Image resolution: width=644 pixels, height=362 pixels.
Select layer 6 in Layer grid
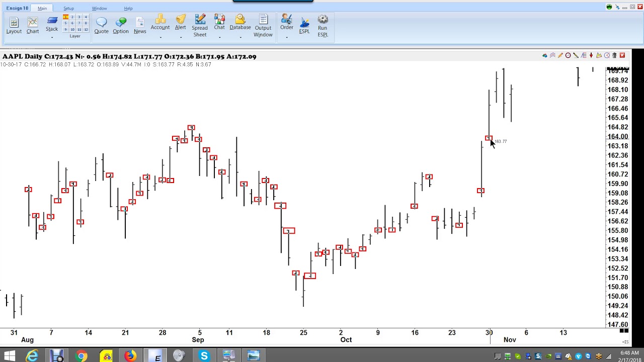[72, 23]
